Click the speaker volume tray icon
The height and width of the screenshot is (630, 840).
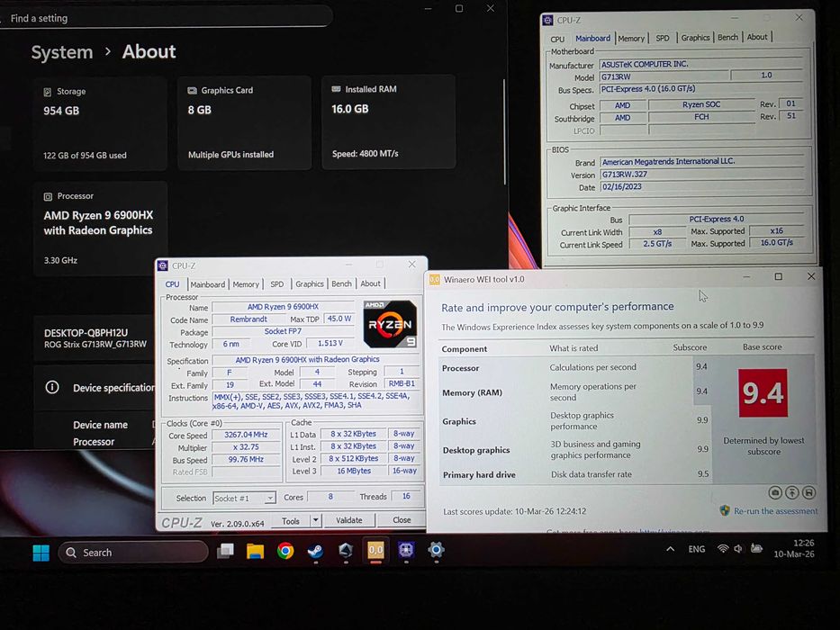click(x=738, y=549)
